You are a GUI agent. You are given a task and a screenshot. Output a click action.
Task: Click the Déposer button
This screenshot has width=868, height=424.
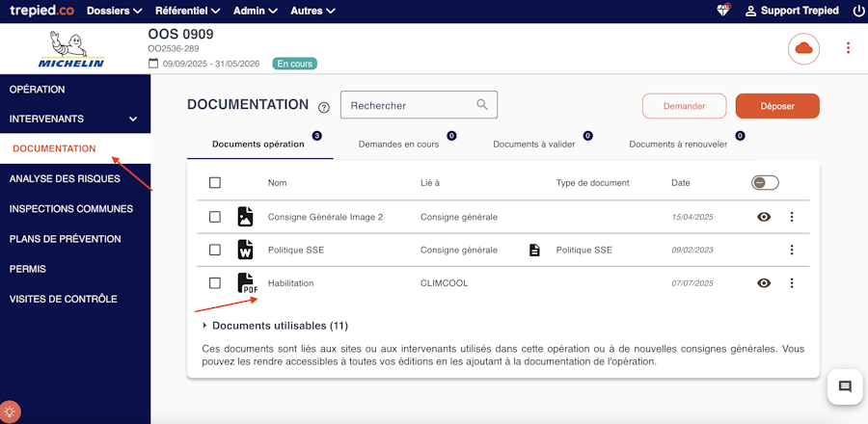(x=776, y=106)
